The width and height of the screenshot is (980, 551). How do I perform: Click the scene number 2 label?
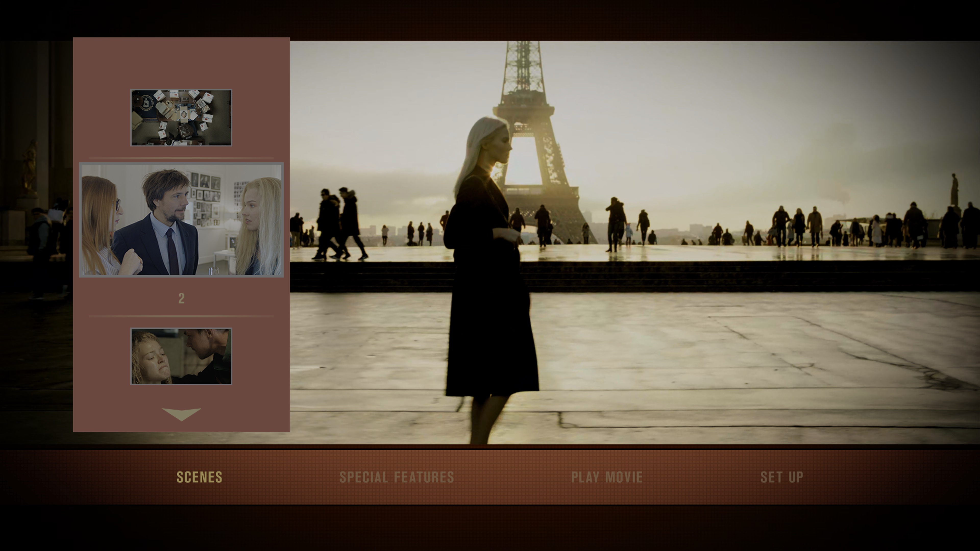(x=181, y=298)
